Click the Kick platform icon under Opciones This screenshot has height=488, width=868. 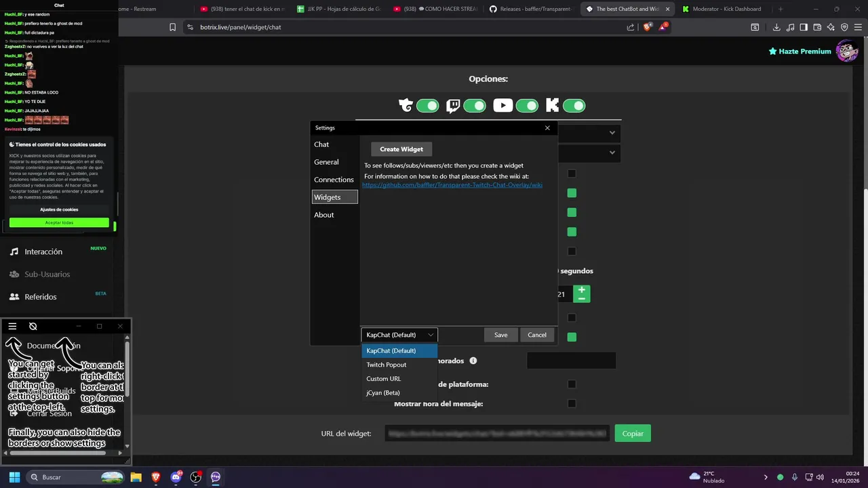coord(552,106)
